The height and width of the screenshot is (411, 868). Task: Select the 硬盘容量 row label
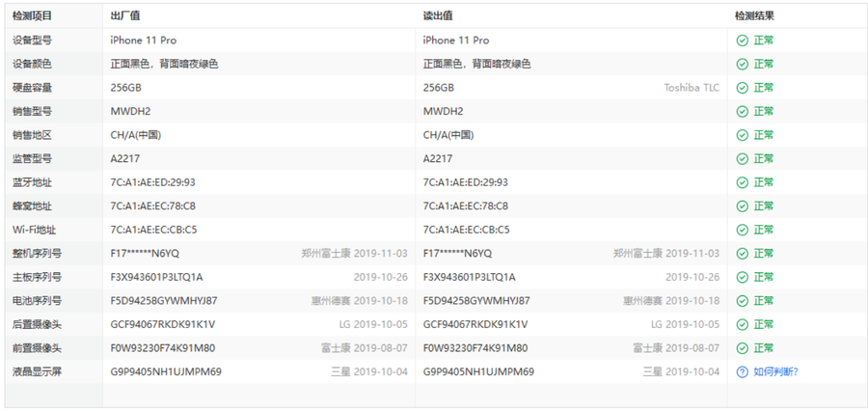click(32, 88)
